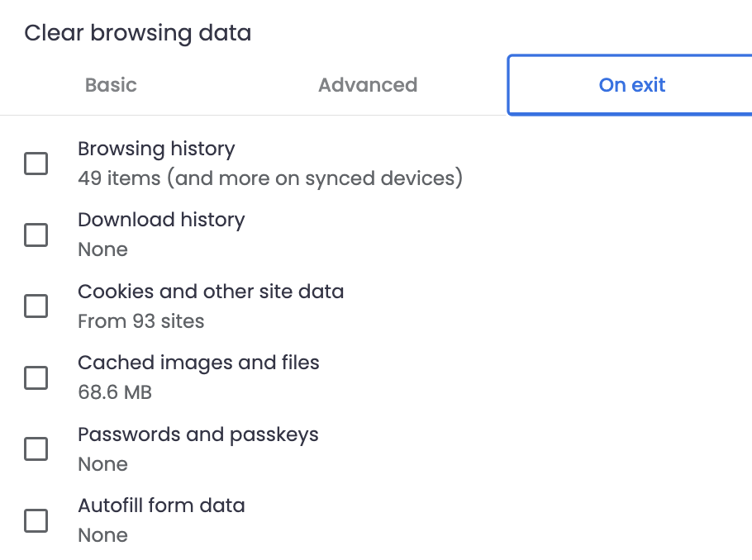
Task: Click the 'From 93 sites' description
Action: (x=140, y=321)
